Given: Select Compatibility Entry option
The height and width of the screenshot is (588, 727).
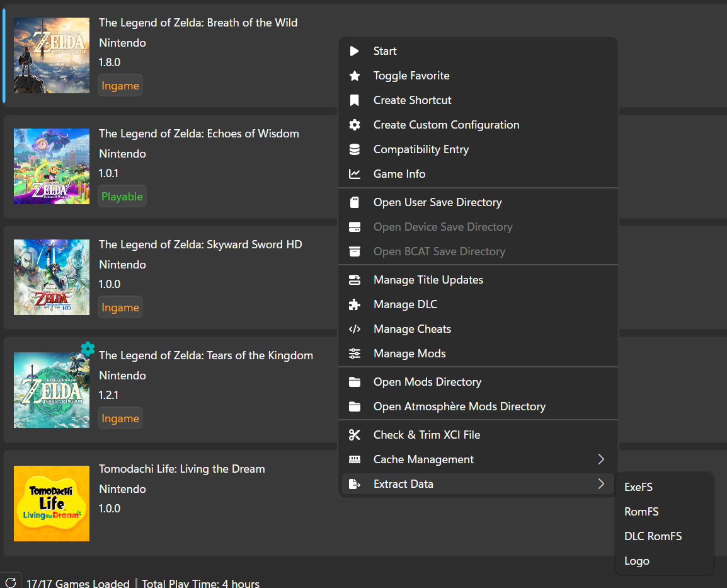Looking at the screenshot, I should [x=478, y=149].
